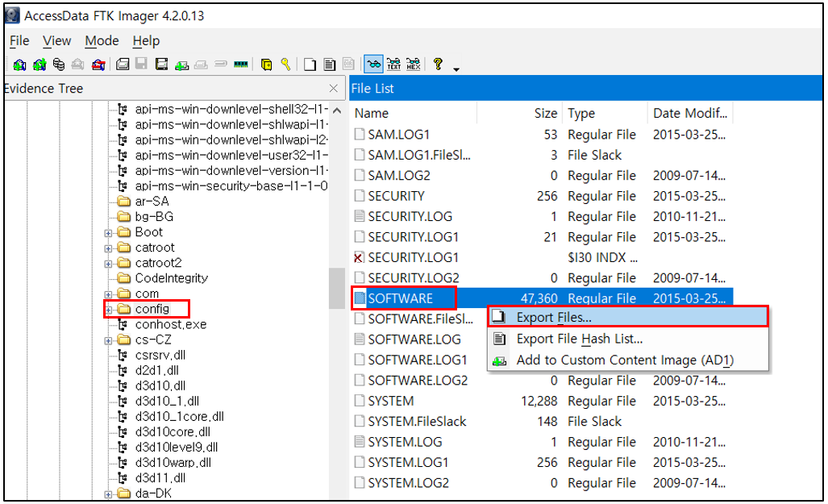Select the SECURITY.LOG2 file row

542,278
